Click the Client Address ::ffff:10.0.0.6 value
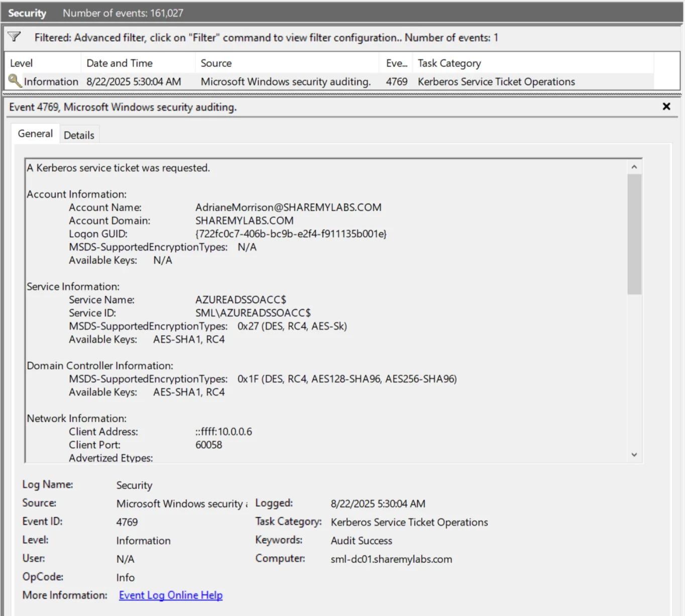The height and width of the screenshot is (616, 685). click(x=224, y=432)
